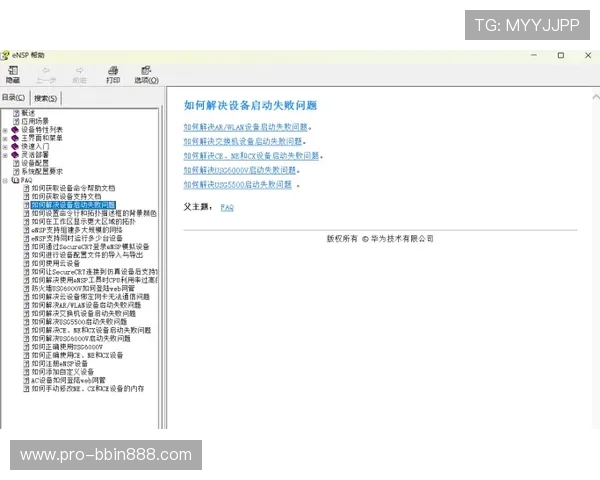Image resolution: width=600 pixels, height=480 pixels.
Task: Open the 如何解决USG5500启动失败问题 link in content pane
Action: pos(238,184)
